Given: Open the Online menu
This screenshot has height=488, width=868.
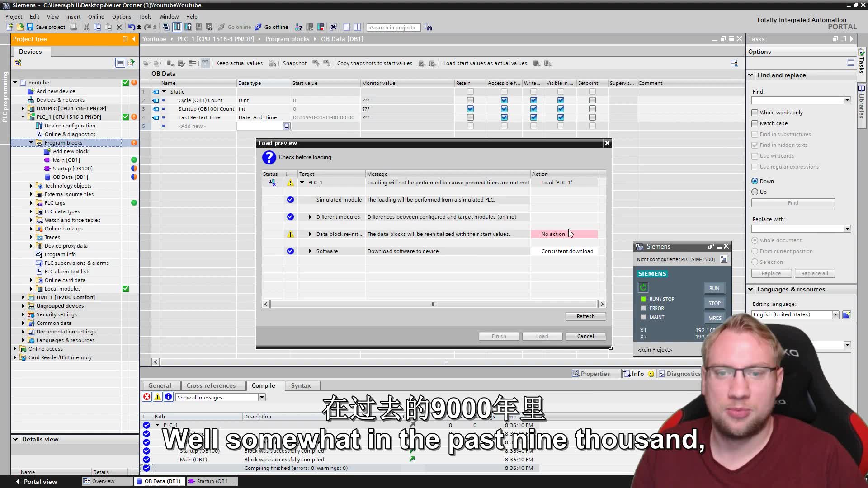Looking at the screenshot, I should [x=96, y=16].
